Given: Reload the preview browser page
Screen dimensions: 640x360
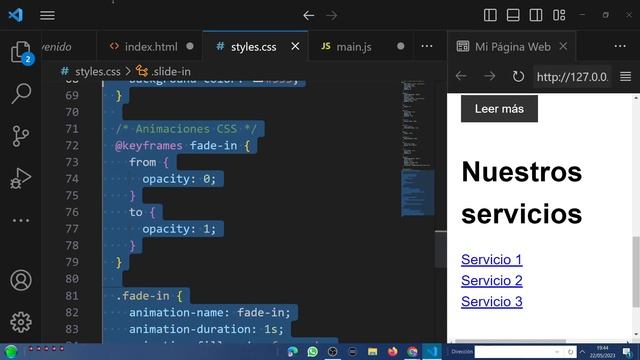Looking at the screenshot, I should 518,76.
